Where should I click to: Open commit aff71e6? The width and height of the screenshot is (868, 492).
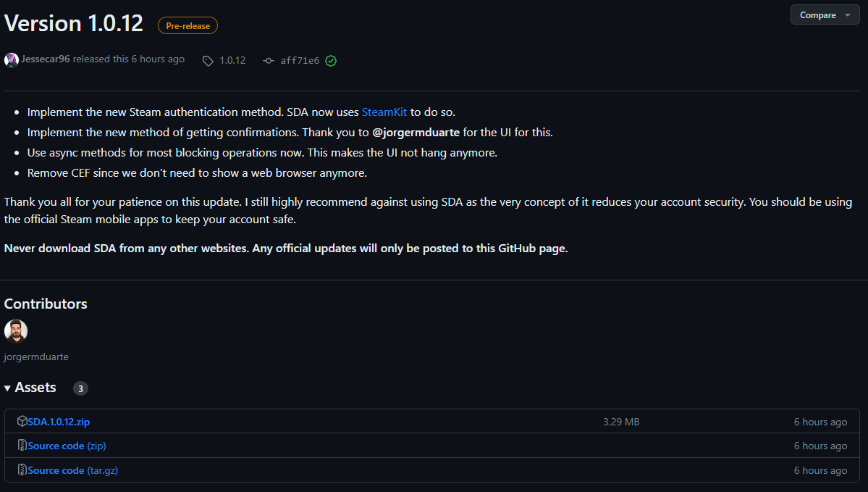click(300, 61)
